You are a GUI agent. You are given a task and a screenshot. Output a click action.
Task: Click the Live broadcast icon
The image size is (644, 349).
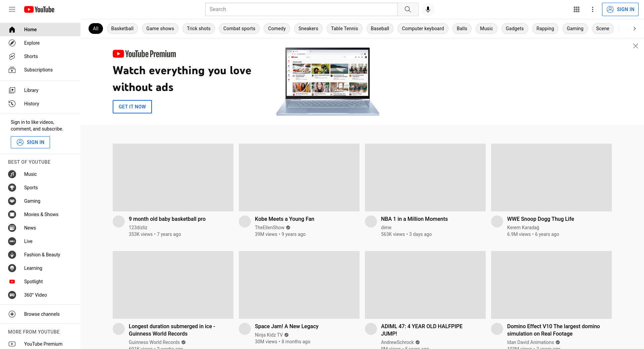12,241
